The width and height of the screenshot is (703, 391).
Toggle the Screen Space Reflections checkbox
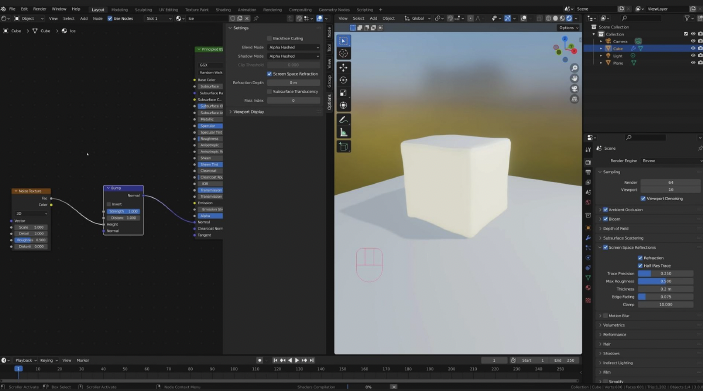click(606, 248)
